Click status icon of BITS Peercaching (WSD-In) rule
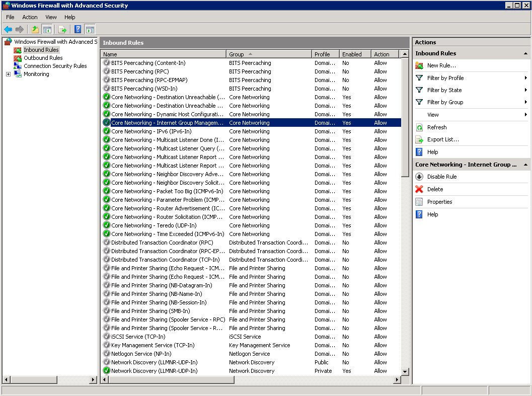The width and height of the screenshot is (532, 396). coord(107,89)
